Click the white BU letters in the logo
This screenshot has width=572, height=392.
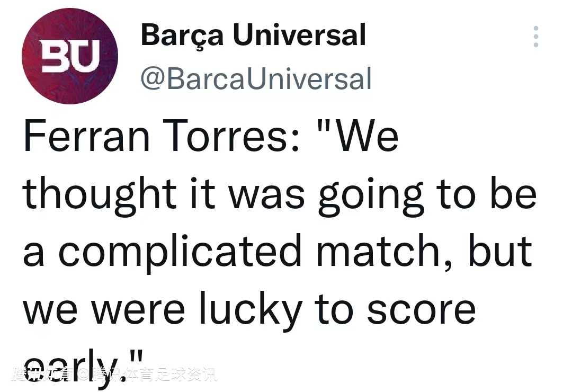click(x=70, y=57)
